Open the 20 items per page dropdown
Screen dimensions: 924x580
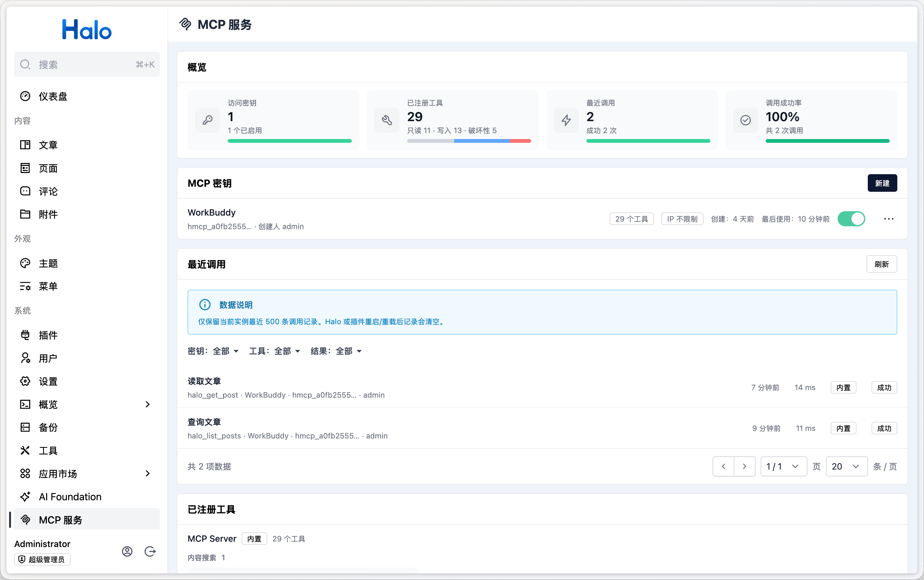coord(846,466)
